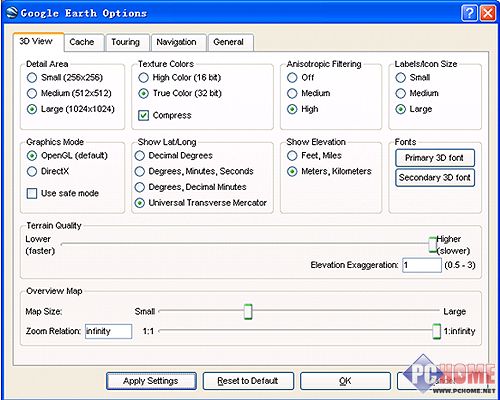Click the Map Size slider handle
The width and height of the screenshot is (500, 400).
pyautogui.click(x=248, y=312)
